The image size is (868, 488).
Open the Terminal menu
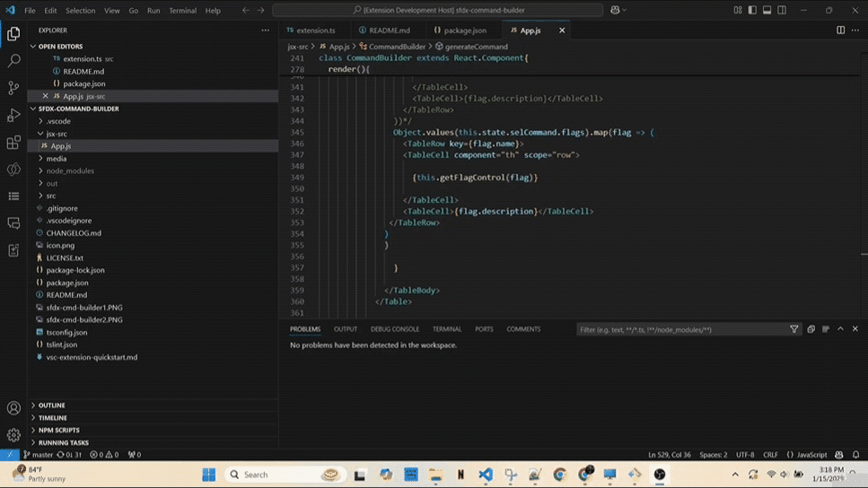[183, 10]
